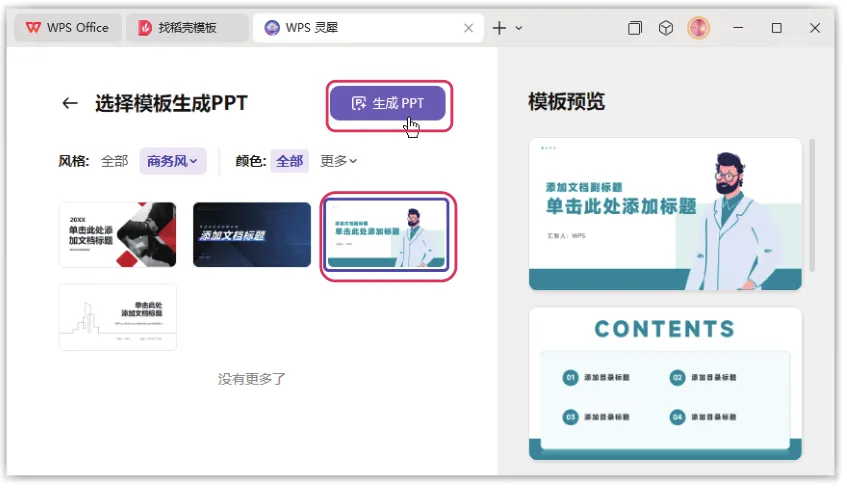Expand the new tab dropdown arrow
The image size is (847, 489).
519,28
